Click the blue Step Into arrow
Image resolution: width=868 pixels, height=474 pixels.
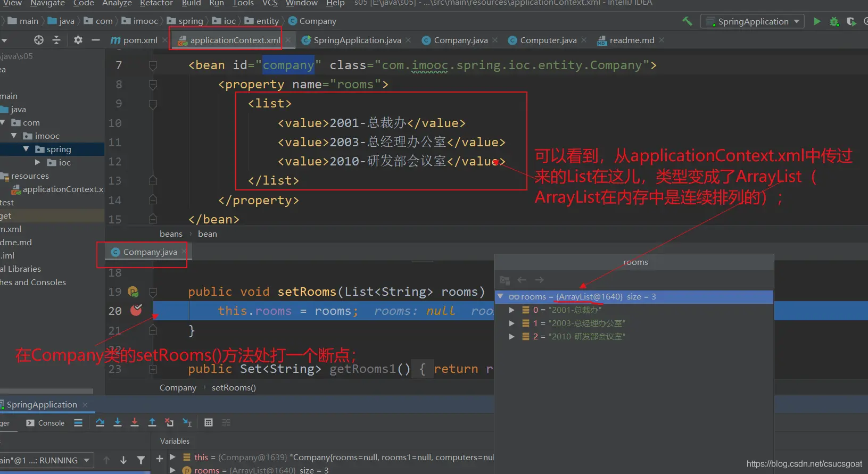(x=118, y=422)
